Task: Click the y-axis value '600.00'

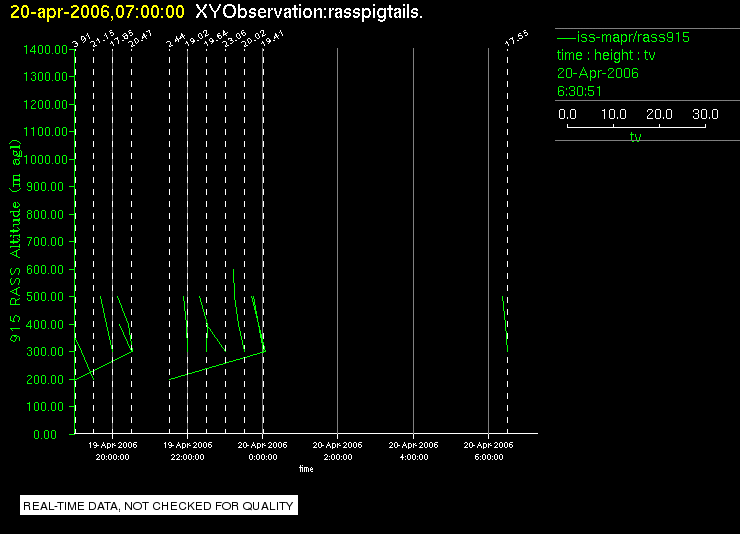Action: (45, 270)
